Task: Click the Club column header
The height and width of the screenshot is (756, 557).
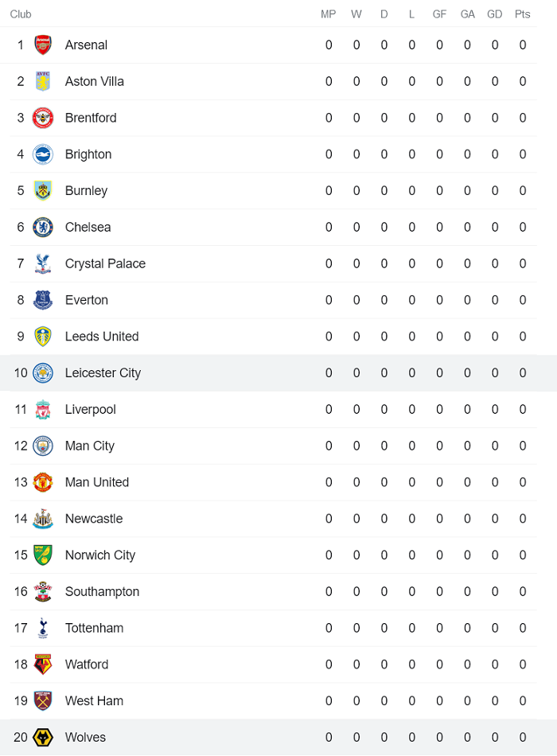Action: [x=21, y=14]
